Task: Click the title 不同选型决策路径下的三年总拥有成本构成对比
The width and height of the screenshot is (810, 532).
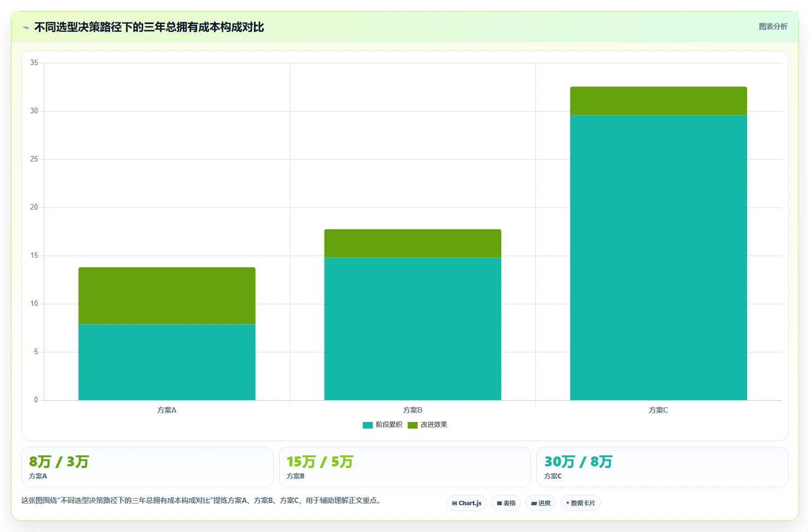Action: (x=149, y=27)
